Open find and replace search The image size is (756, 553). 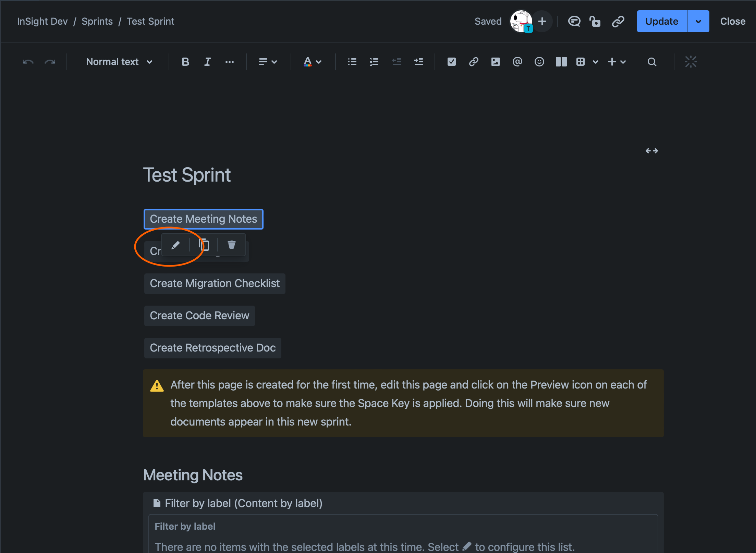652,62
